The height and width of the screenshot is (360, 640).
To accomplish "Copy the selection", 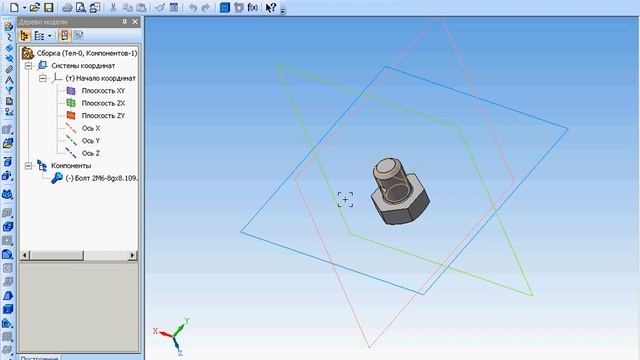I will click(x=127, y=7).
